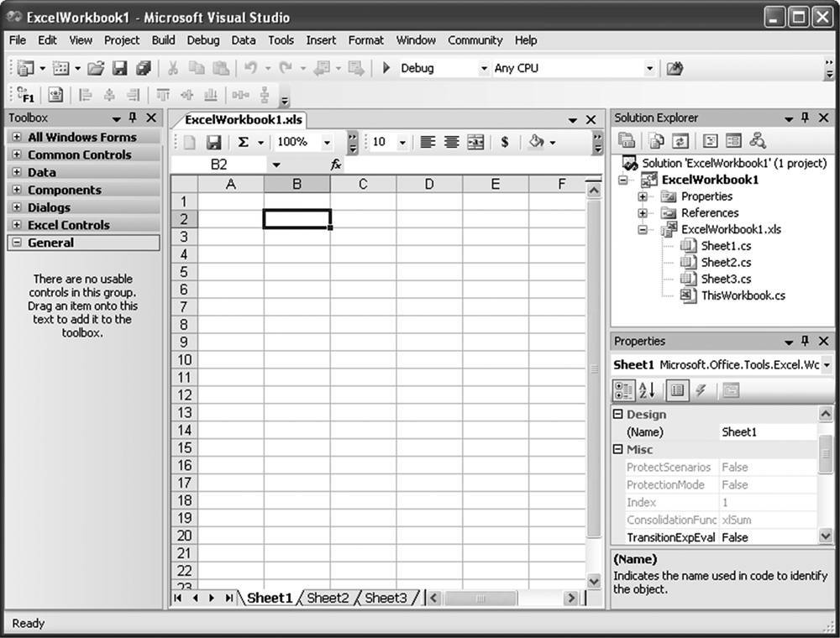Click the AutoSum sigma icon
Screen dimensions: 840x638
244,142
